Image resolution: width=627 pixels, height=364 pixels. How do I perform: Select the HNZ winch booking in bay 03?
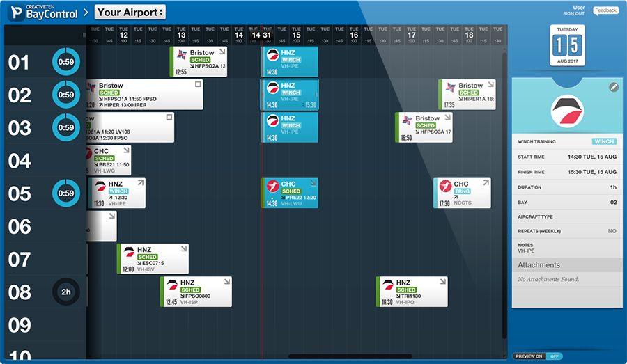[x=290, y=127]
